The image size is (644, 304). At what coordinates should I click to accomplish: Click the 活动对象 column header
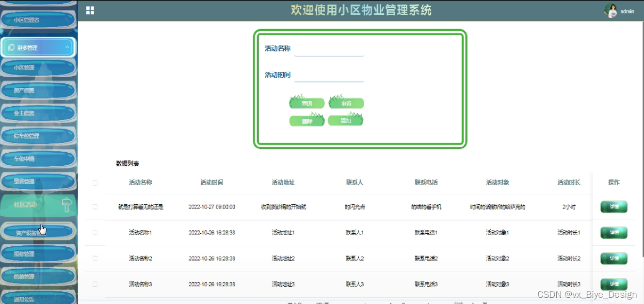point(498,183)
